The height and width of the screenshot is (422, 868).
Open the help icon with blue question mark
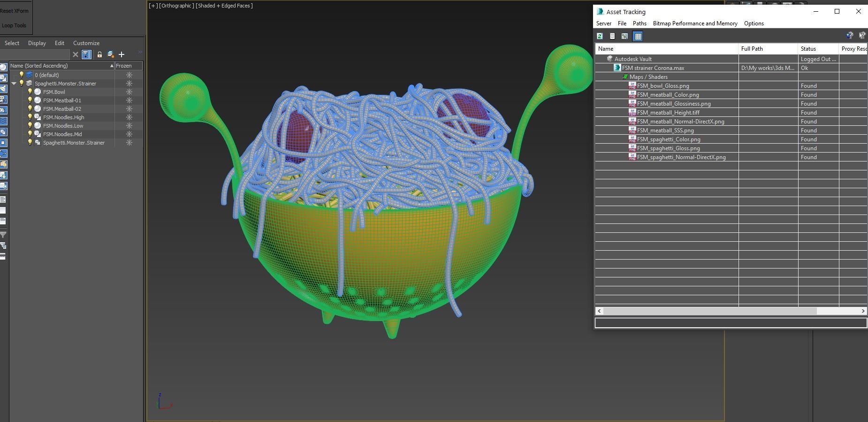click(849, 36)
